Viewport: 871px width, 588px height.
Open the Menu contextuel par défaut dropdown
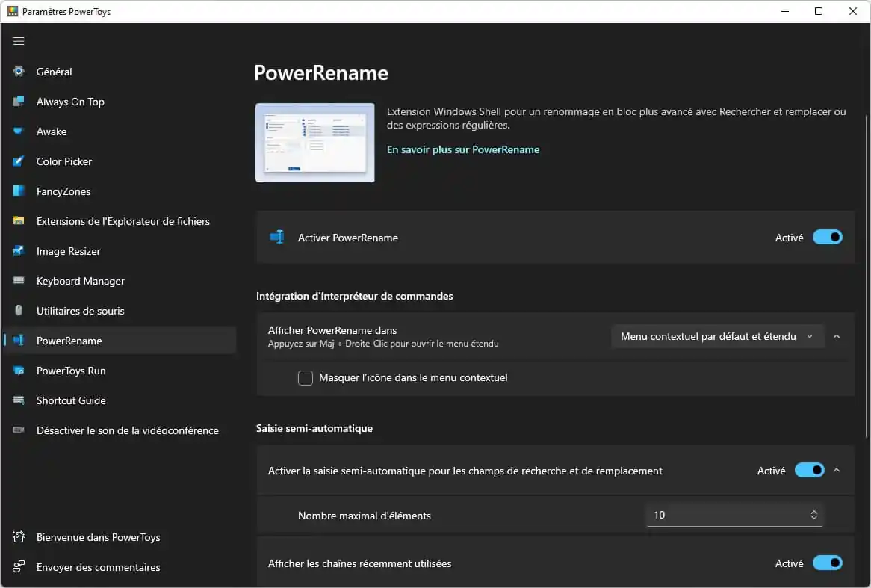pyautogui.click(x=718, y=336)
